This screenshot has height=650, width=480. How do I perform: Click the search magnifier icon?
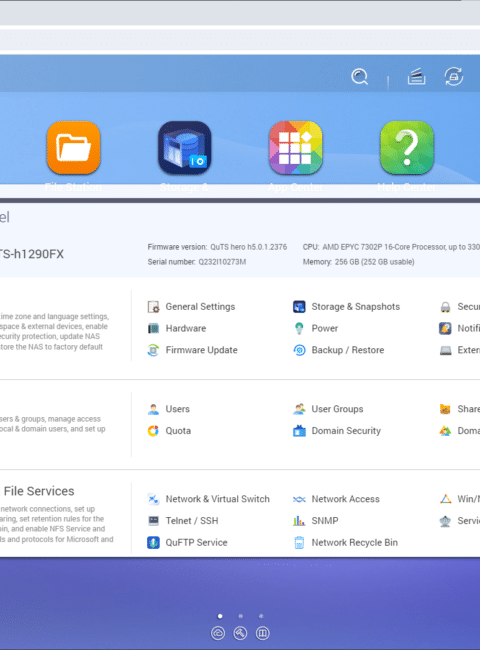[359, 77]
